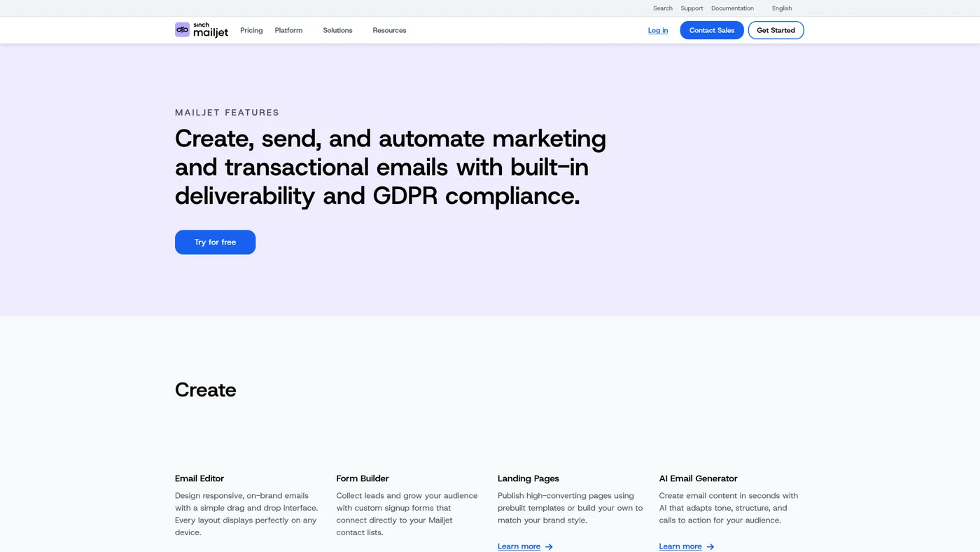Click the Email Editor description paragraph
Screen dimensions: 980x552
(246, 514)
